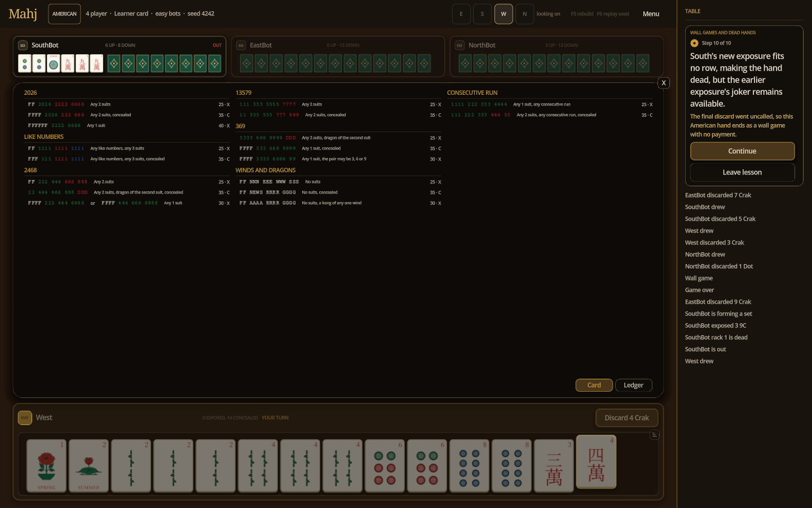Click the 369 section heading
The image size is (812, 508).
pyautogui.click(x=240, y=126)
